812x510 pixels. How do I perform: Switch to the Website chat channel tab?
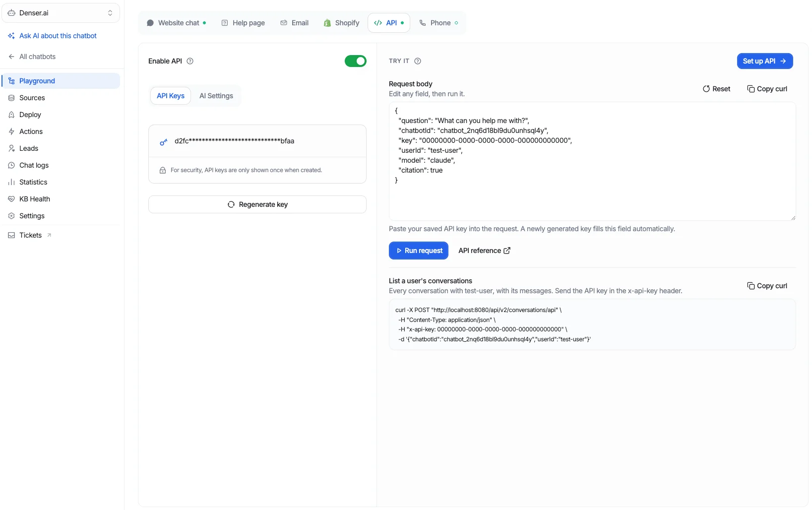(x=176, y=23)
